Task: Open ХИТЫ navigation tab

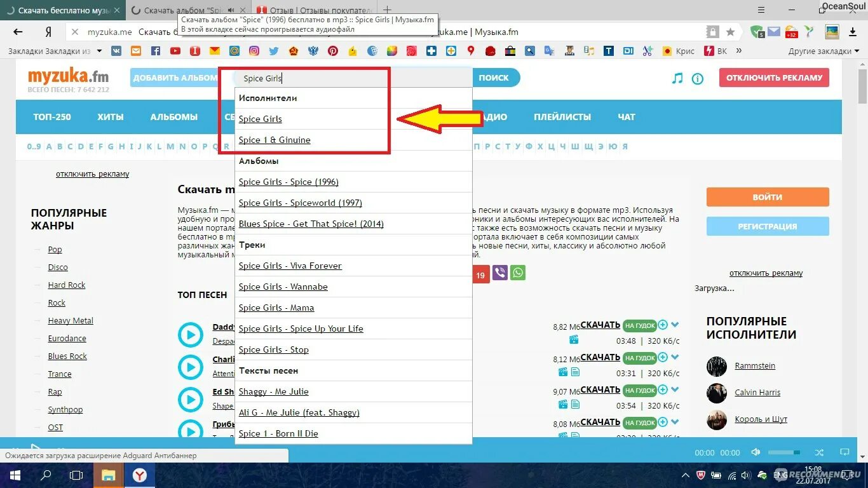Action: (111, 117)
